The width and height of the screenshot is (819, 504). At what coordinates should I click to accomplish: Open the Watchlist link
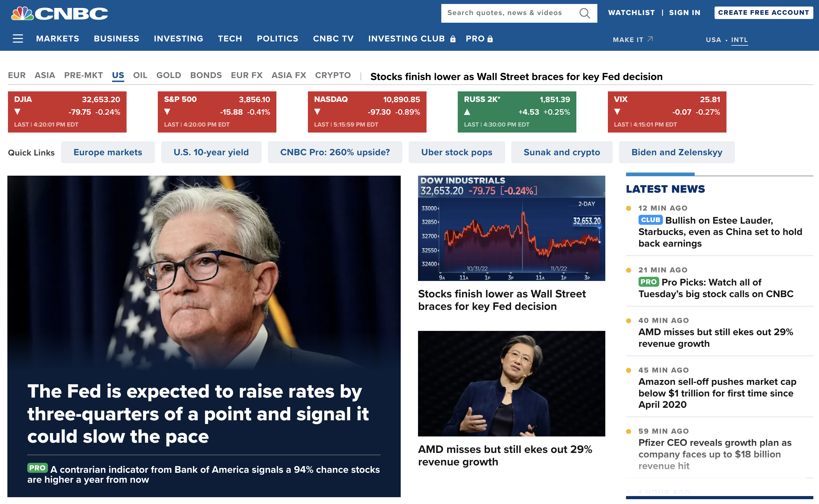(631, 13)
